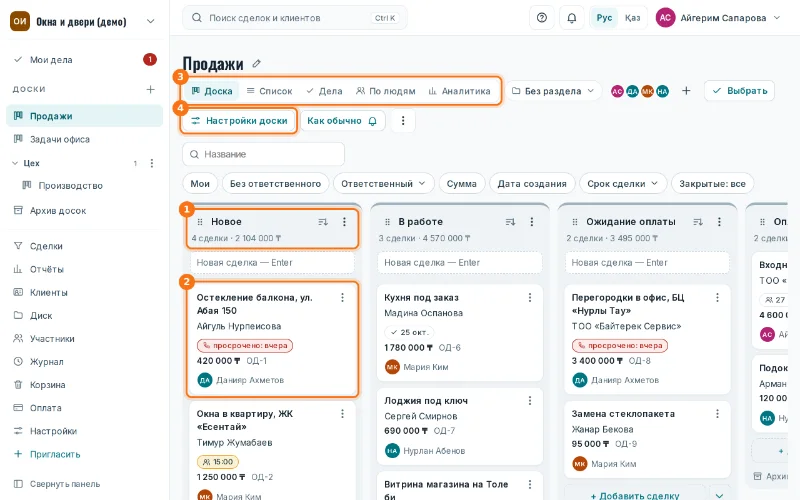Expand the chevron next to Добавить сделку

pos(719,495)
